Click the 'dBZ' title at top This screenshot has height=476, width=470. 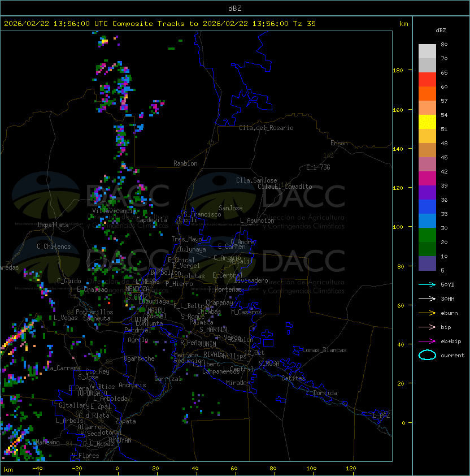pos(235,8)
